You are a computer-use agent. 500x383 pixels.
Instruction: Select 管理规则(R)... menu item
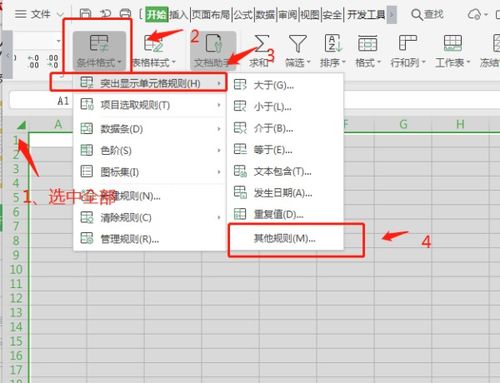149,239
